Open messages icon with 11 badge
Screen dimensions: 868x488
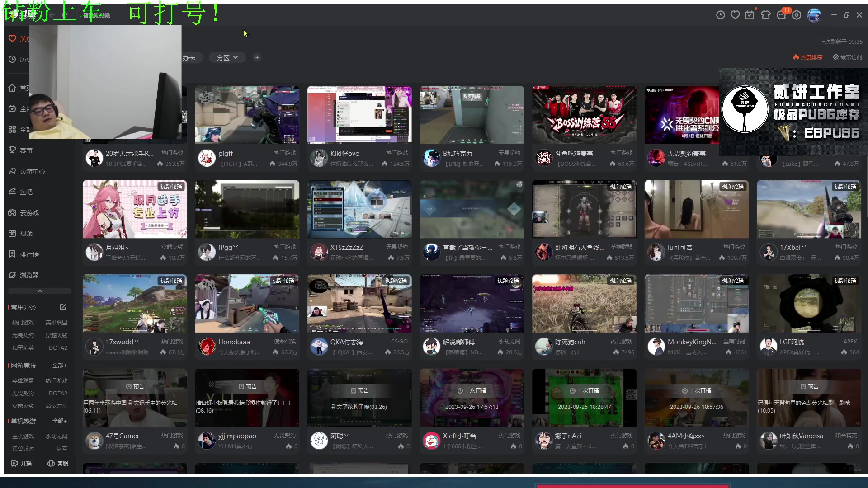[x=782, y=15]
